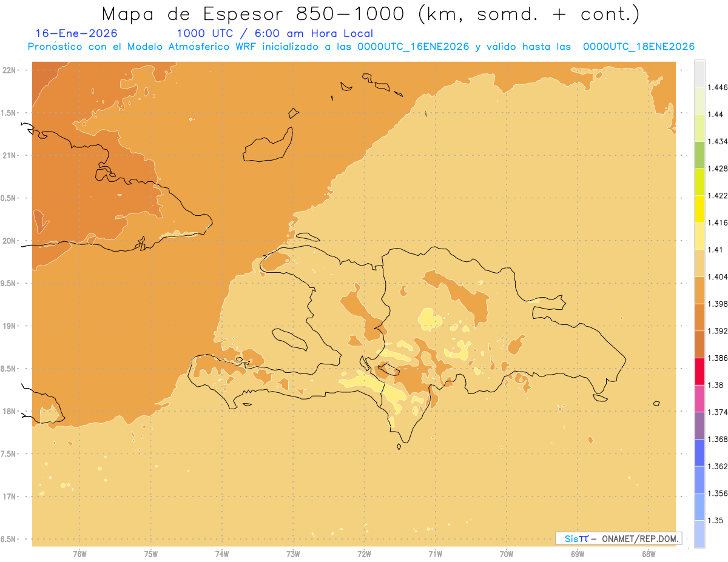Pick the red legend swatch between 1.38 and 1.386
Viewport: 728px width, 562px height.
tap(699, 372)
